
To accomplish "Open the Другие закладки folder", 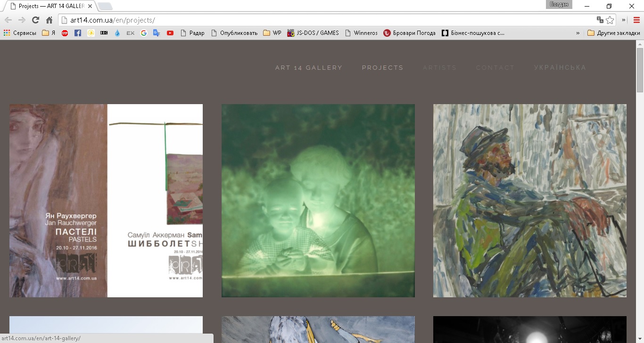I will click(x=614, y=33).
